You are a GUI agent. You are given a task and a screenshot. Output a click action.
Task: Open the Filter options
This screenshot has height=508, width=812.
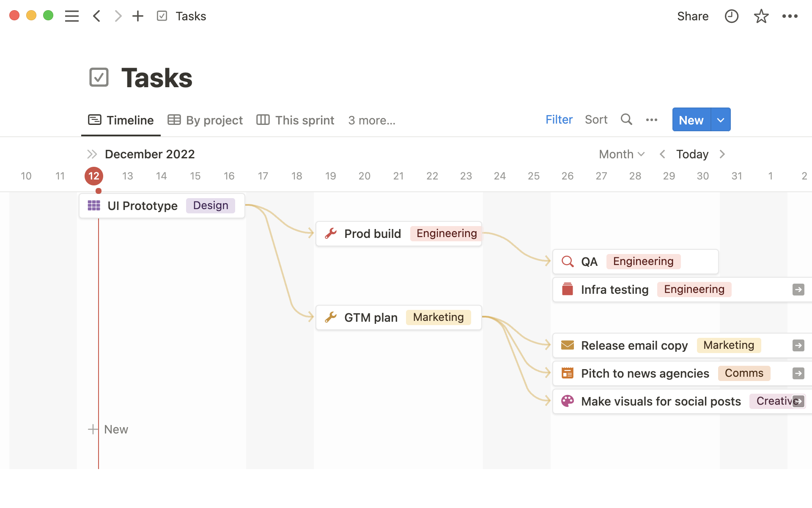[x=559, y=119]
